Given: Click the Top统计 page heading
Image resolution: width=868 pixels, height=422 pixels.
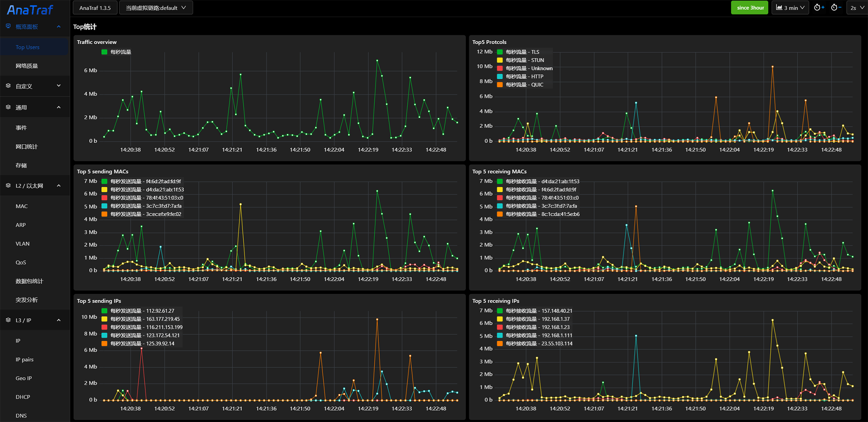Looking at the screenshot, I should (85, 27).
